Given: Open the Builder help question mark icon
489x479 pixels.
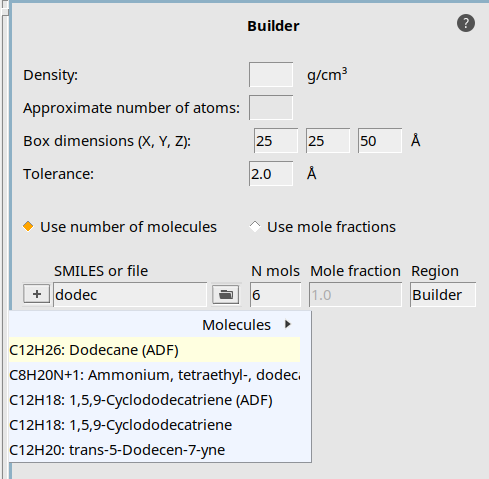Looking at the screenshot, I should [x=466, y=23].
